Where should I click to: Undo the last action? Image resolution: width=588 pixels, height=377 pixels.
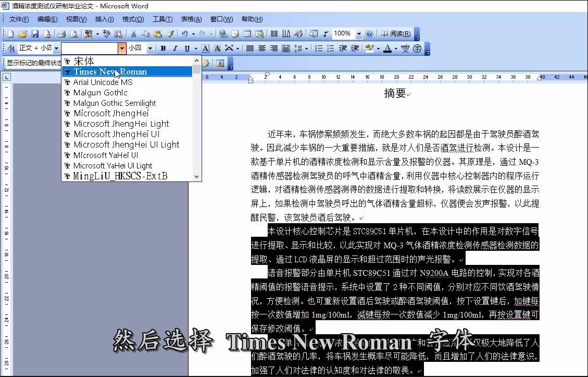(x=184, y=34)
